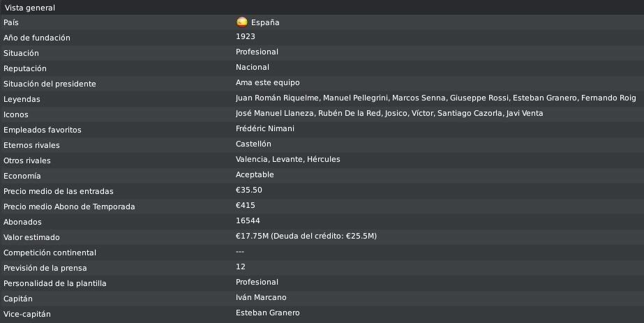Select the Economía row label

[21, 176]
